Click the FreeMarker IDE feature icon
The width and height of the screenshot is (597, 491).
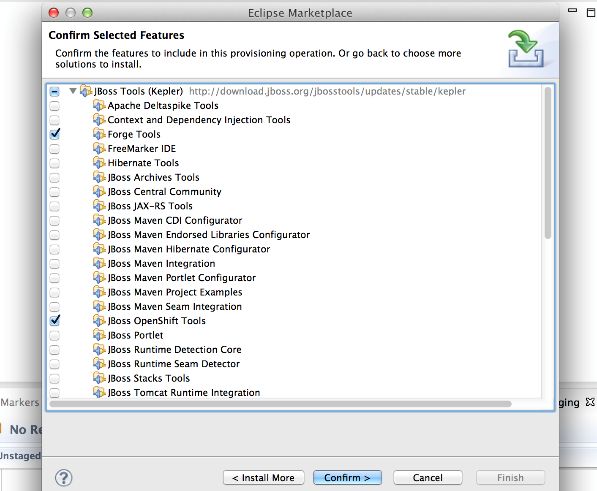click(99, 148)
